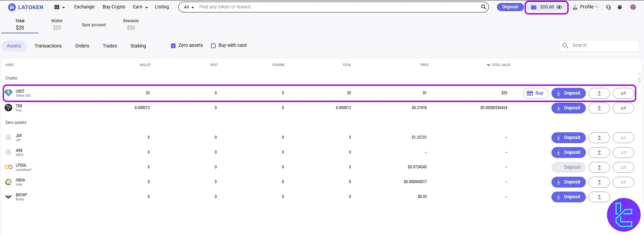Withdraw INDIA using the upload arrow
The height and width of the screenshot is (235, 644).
[x=599, y=182]
